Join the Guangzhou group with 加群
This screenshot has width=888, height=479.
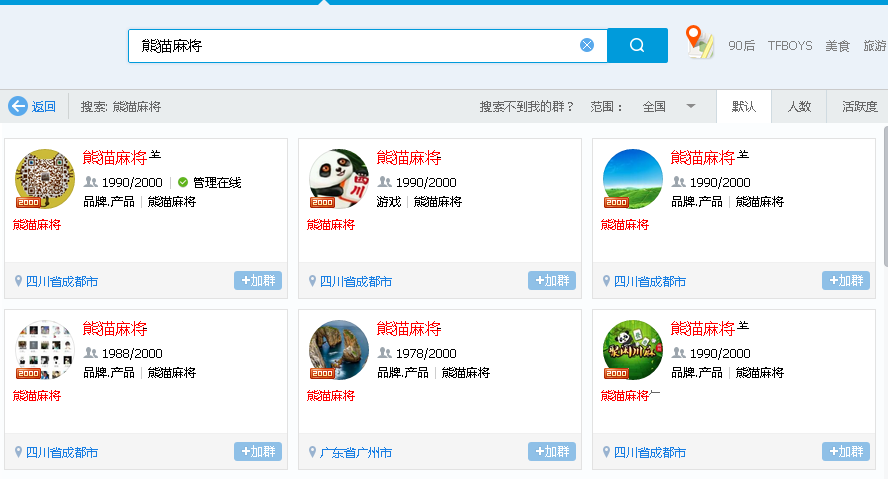click(552, 452)
